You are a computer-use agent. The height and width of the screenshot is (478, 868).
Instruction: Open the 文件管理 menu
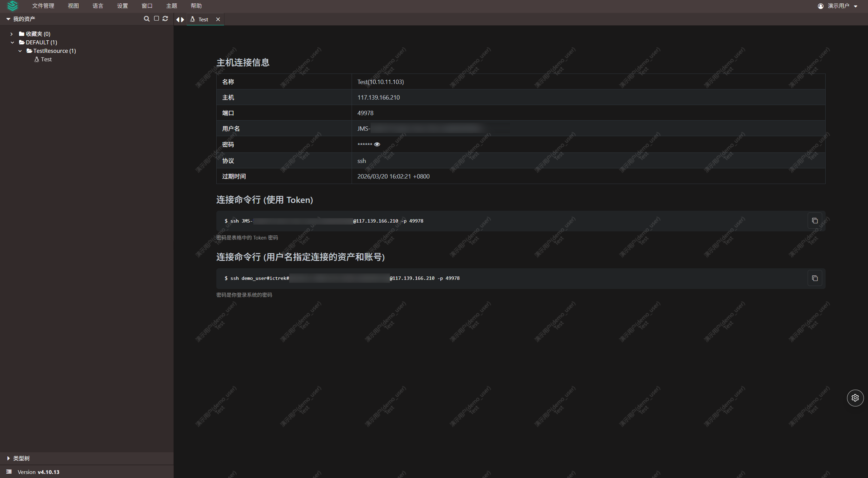point(43,6)
